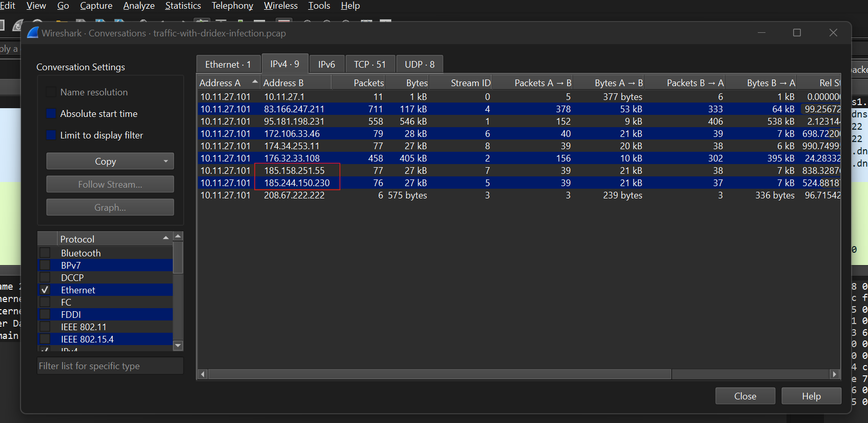This screenshot has width=868, height=423.
Task: Sort the Protocol list header
Action: pyautogui.click(x=114, y=239)
